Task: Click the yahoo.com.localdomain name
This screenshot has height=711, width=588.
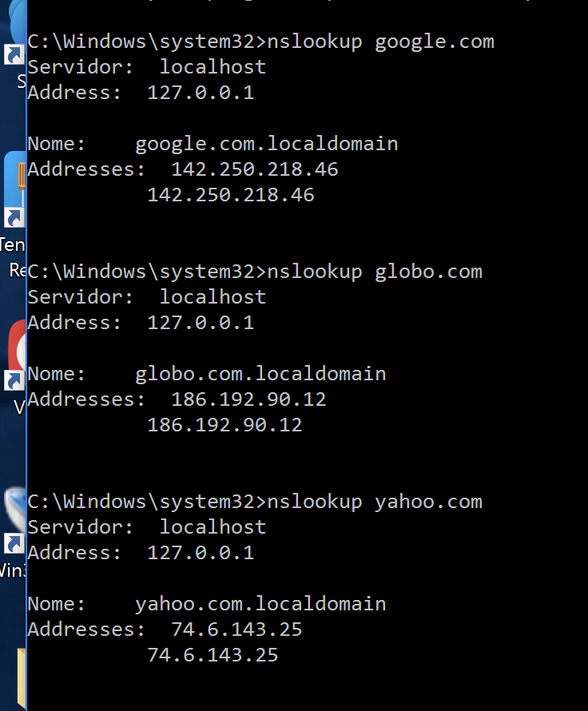Action: pyautogui.click(x=260, y=604)
